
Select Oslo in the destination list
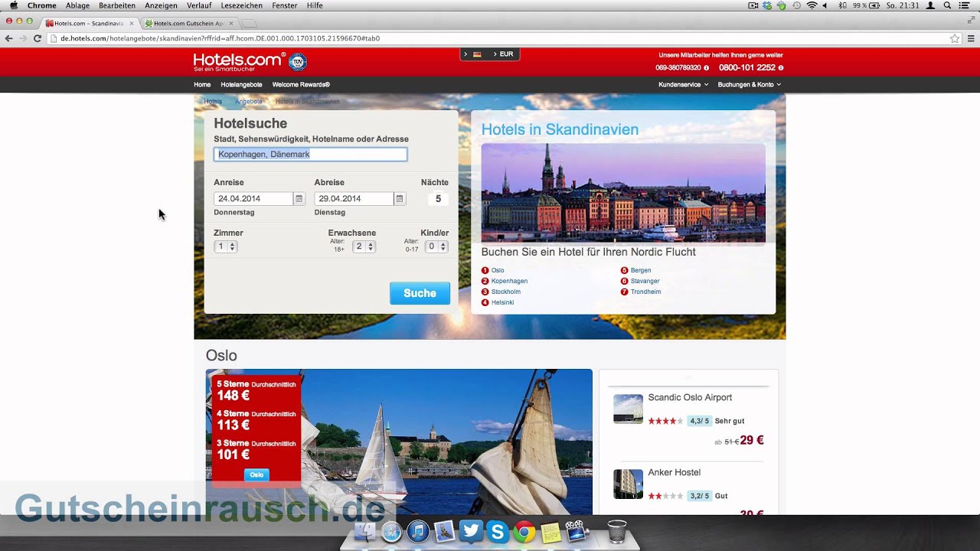click(498, 270)
